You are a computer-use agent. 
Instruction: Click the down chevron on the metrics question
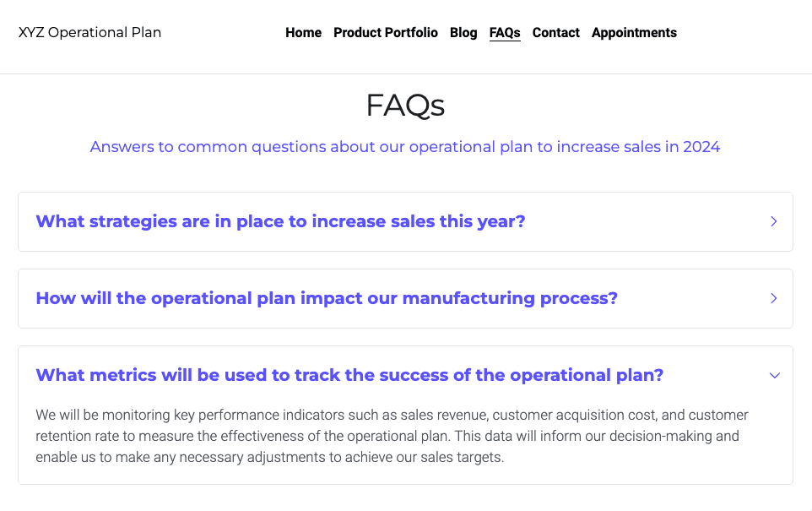tap(775, 375)
